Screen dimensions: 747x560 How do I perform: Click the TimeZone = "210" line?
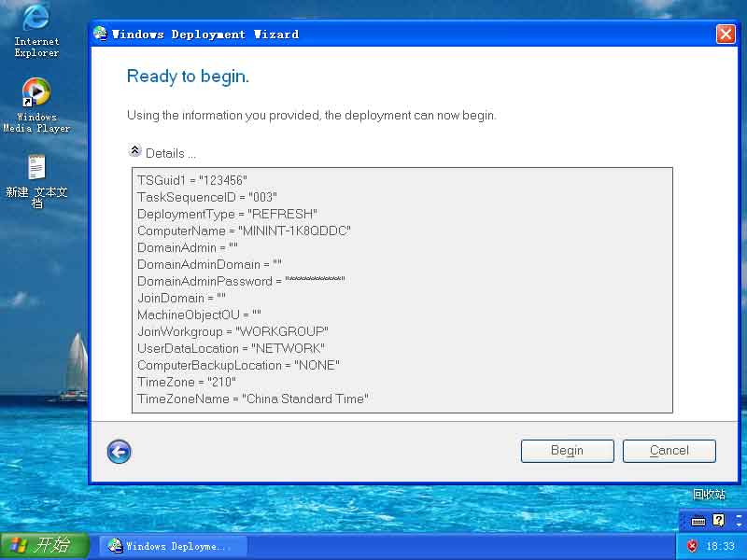click(x=187, y=382)
